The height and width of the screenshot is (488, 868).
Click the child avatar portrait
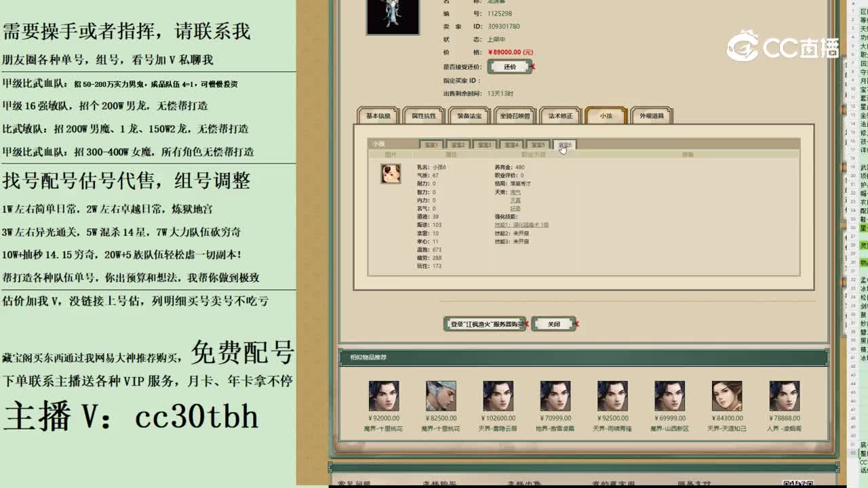click(391, 174)
